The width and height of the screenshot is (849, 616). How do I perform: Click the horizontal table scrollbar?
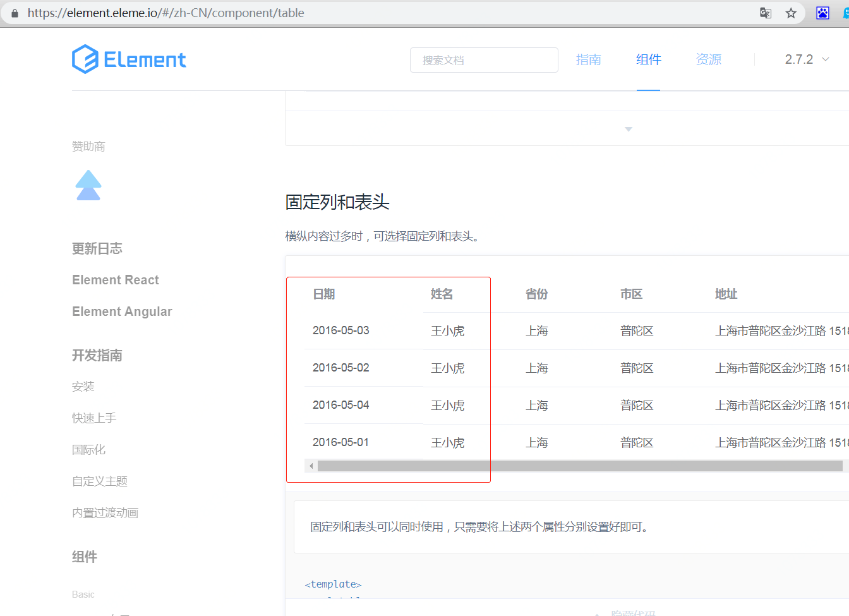tap(580, 466)
